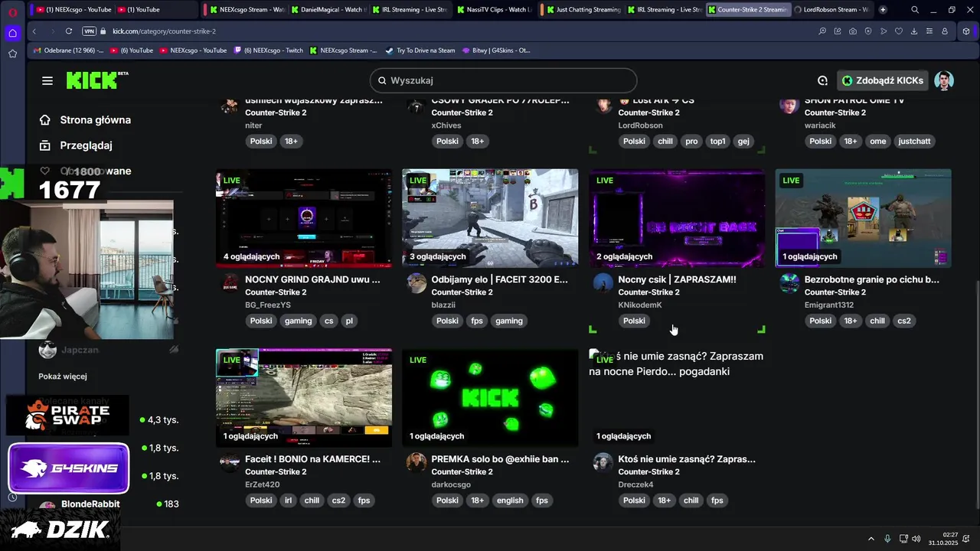Open the Nocny csik ZAPRASZAM thumbnail
980x551 pixels.
pos(677,218)
